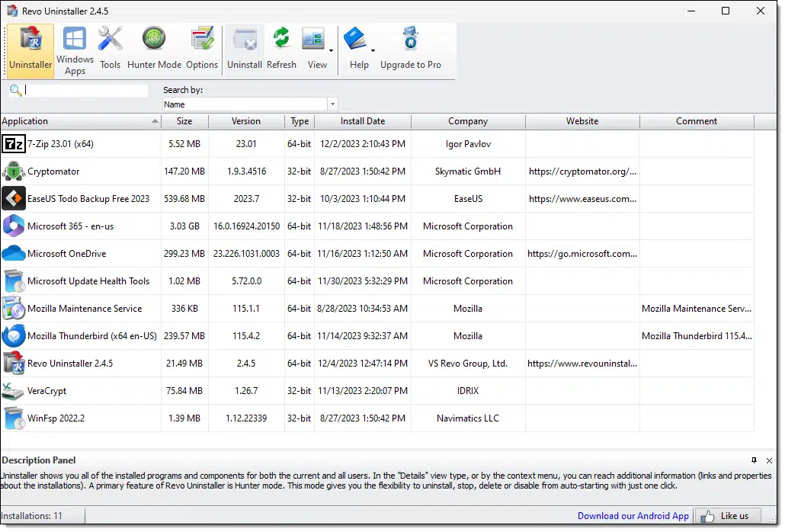Open the Search by Name combo box
This screenshot has width=785, height=532.
(250, 104)
